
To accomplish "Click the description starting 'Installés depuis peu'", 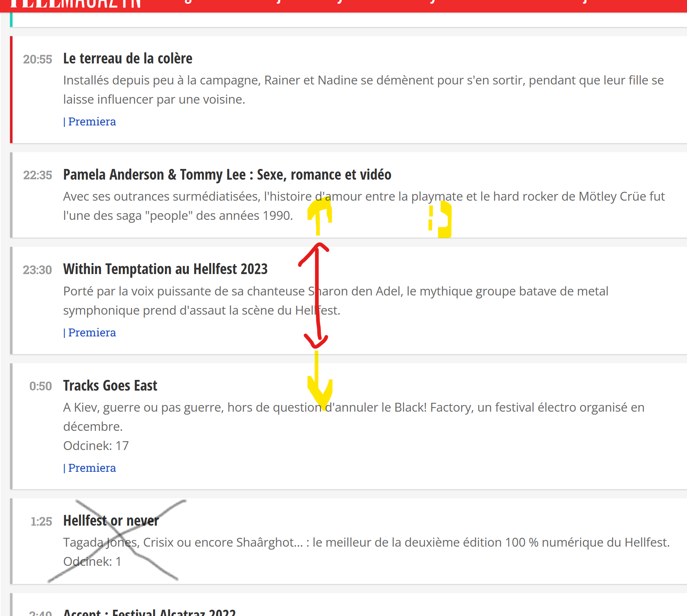I will 363,90.
